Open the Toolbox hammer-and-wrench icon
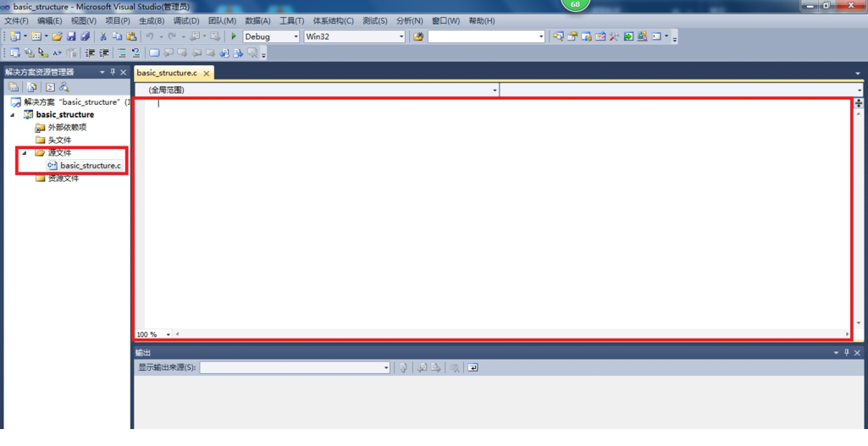The height and width of the screenshot is (446, 868). coord(615,36)
